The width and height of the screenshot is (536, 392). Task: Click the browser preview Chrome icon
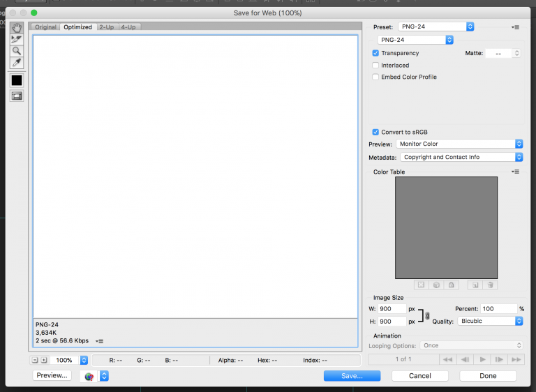pyautogui.click(x=89, y=376)
